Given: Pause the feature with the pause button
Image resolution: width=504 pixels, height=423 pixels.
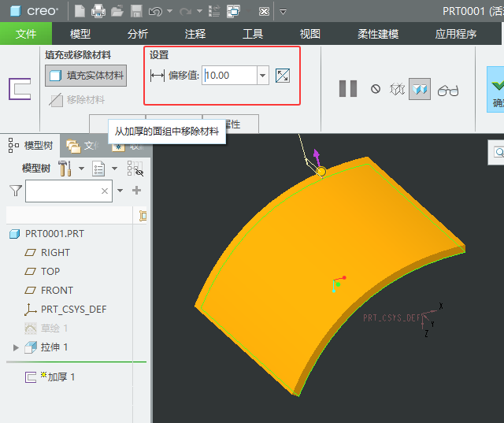Looking at the screenshot, I should [348, 89].
